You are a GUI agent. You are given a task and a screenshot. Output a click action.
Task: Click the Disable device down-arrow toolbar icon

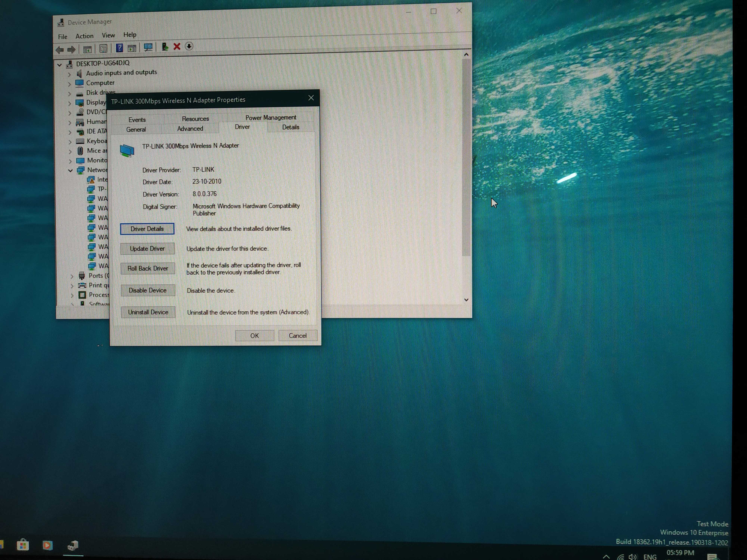pyautogui.click(x=189, y=46)
